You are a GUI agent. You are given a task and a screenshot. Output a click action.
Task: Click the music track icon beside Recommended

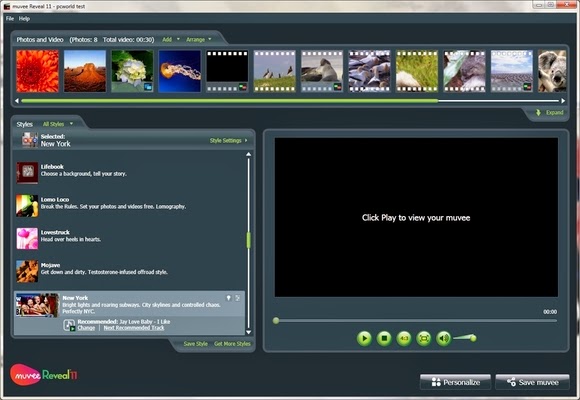coord(69,325)
